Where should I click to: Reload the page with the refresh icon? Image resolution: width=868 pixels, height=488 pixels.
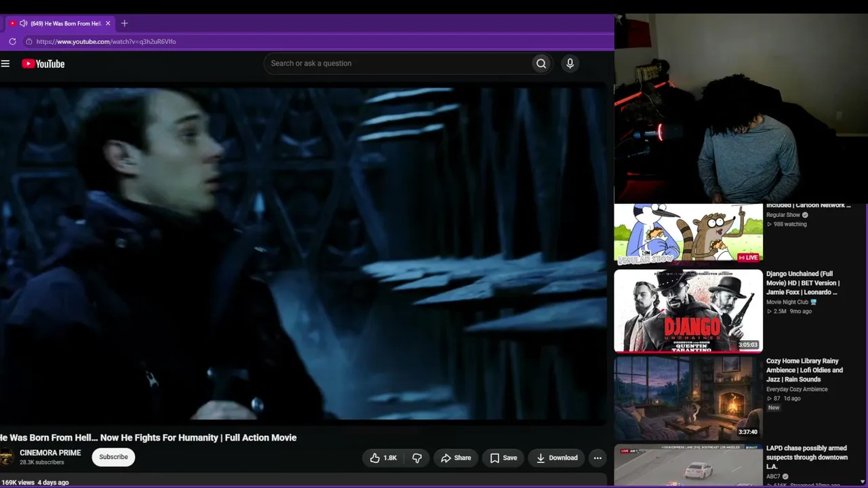tap(12, 41)
